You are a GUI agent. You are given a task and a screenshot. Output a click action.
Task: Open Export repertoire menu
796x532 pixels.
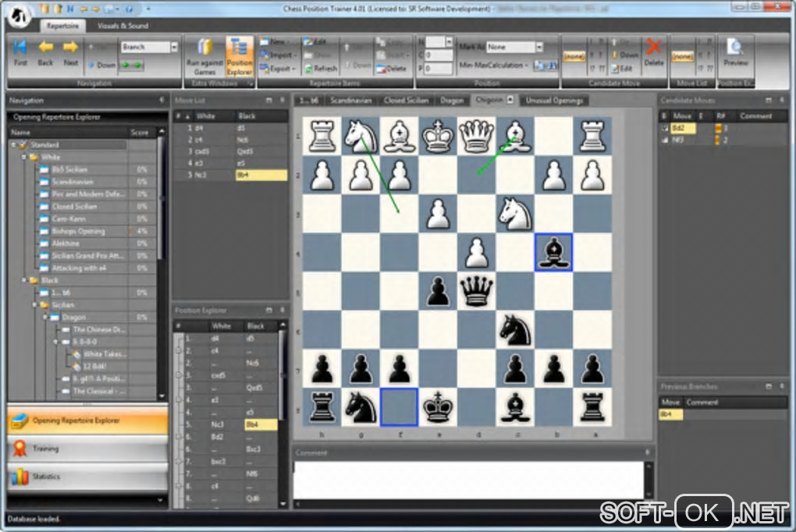278,68
